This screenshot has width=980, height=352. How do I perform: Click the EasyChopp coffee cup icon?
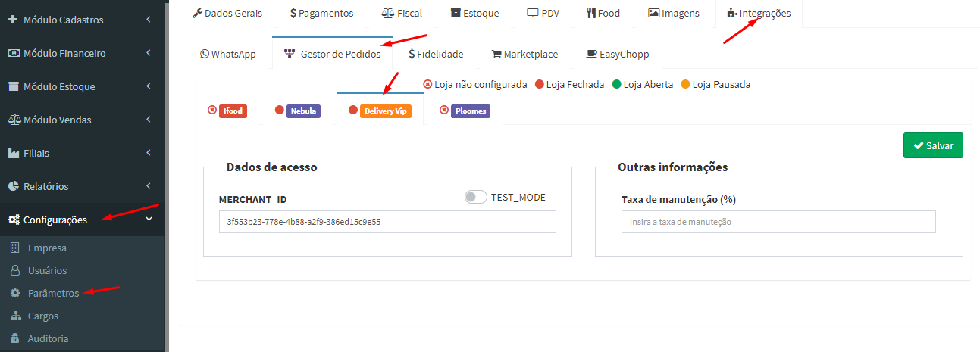point(591,54)
